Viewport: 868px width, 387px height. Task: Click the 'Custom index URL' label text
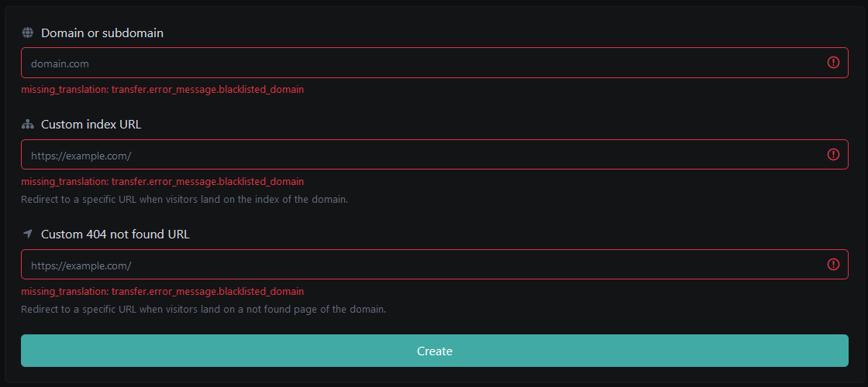(91, 125)
